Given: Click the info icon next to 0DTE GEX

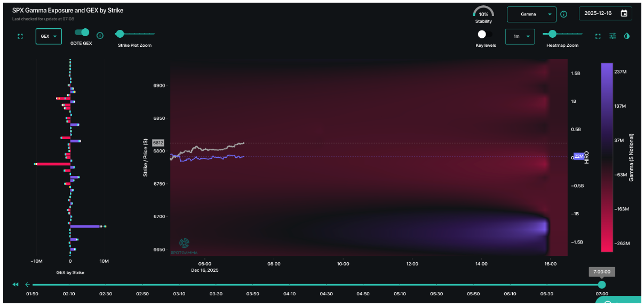Looking at the screenshot, I should click(100, 36).
